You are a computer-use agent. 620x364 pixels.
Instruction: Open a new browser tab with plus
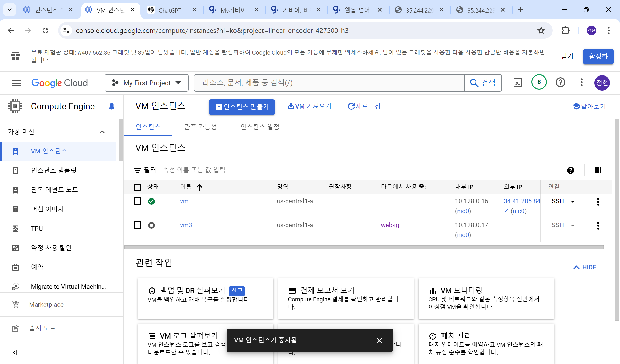coord(520,10)
